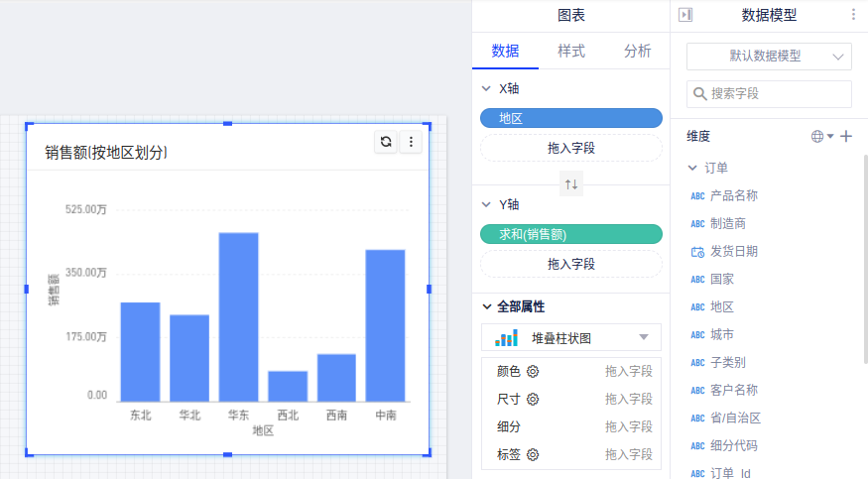Click the globe icon beside dimensions
868x479 pixels.
coord(818,136)
